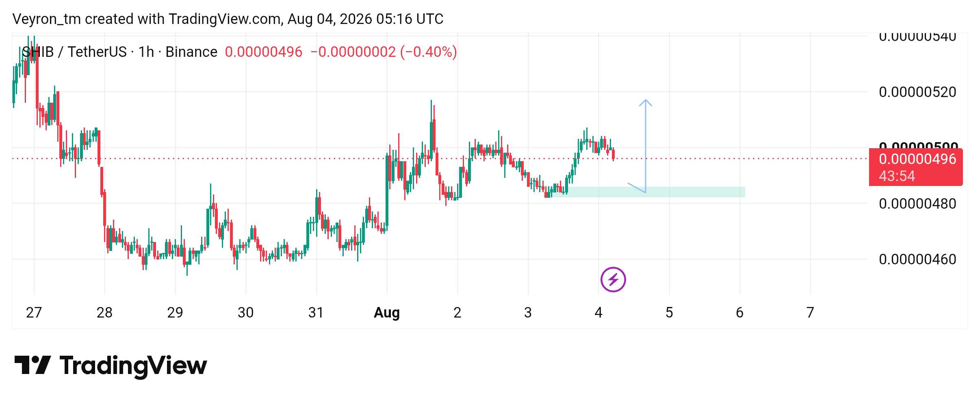The image size is (980, 402).
Task: Click the Aug date label on time axis
Action: (x=387, y=312)
